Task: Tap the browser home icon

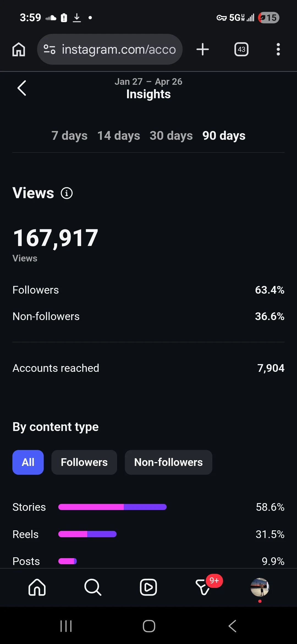Action: [19, 50]
